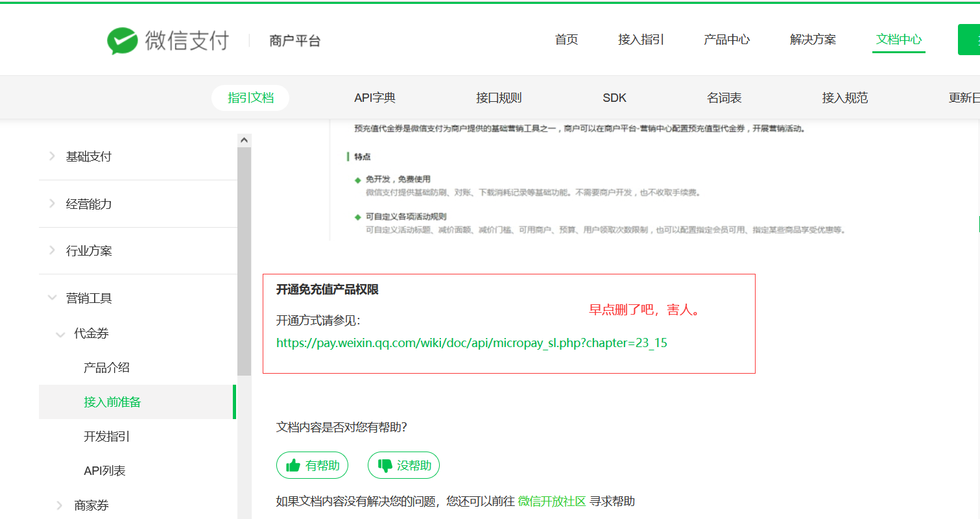
Task: Open the 首页 top navigation item
Action: (566, 40)
